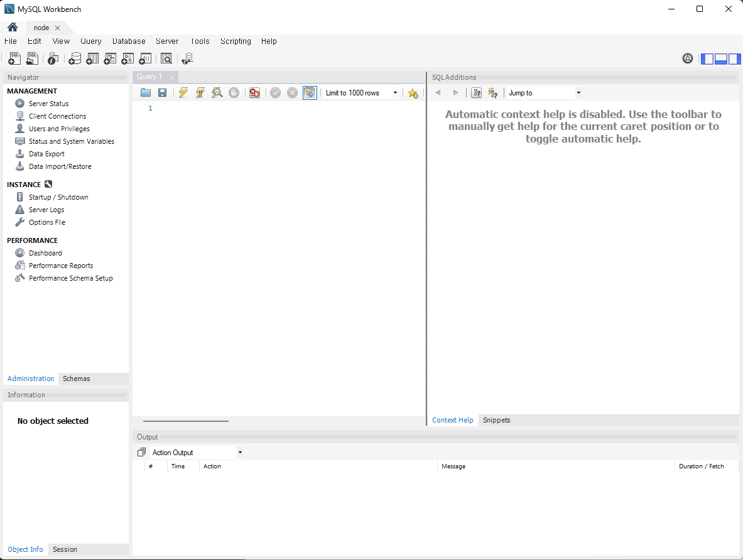Image resolution: width=743 pixels, height=560 pixels.
Task: Toggle the left sidebar panel visibility
Action: (707, 59)
